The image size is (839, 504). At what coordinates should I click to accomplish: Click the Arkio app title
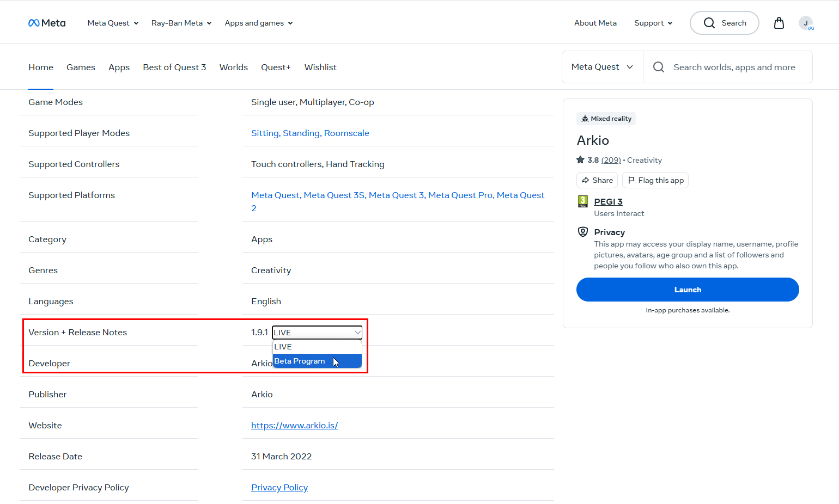pyautogui.click(x=593, y=140)
